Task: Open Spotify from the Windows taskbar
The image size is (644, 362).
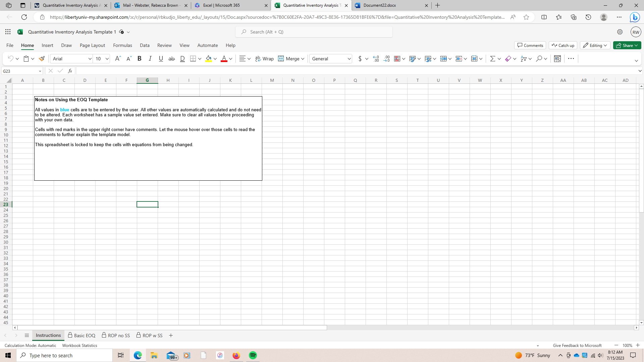Action: coord(253,355)
